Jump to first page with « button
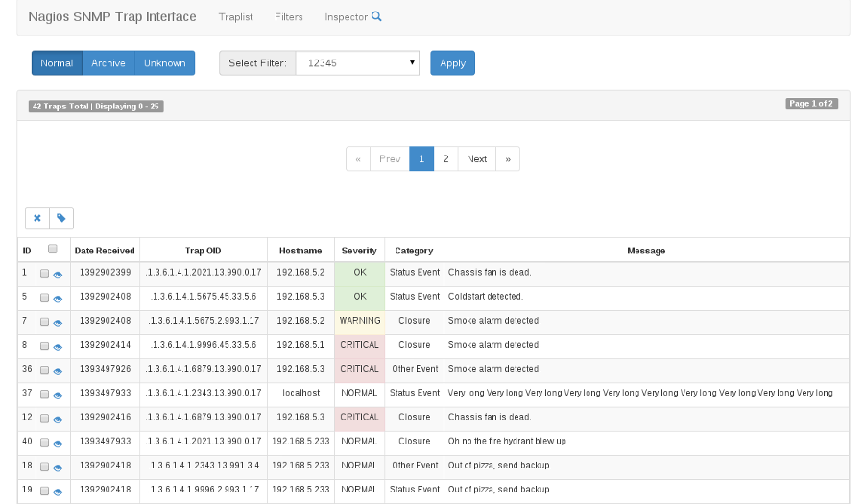Viewport: 864px width, 504px height. pos(358,158)
